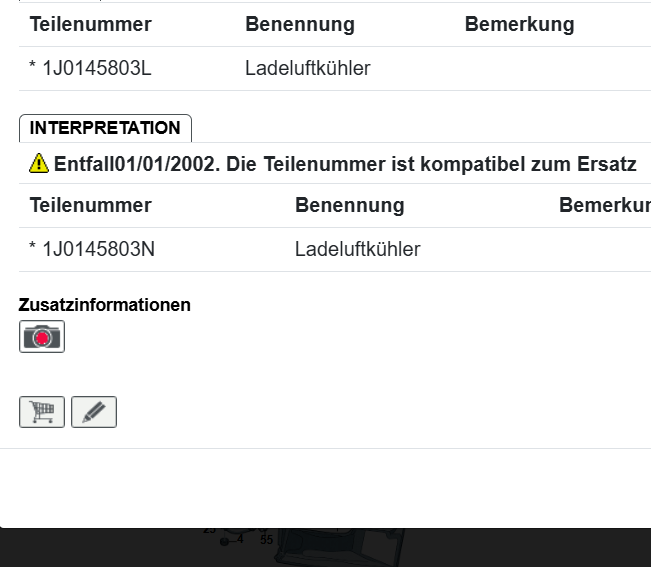Click top table Benennung header
This screenshot has height=567, width=651.
(x=300, y=24)
